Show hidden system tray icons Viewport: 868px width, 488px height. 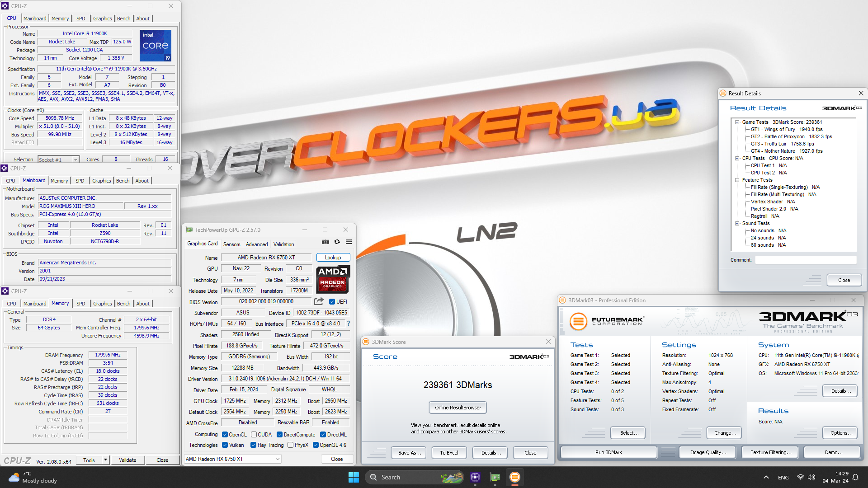click(x=766, y=477)
